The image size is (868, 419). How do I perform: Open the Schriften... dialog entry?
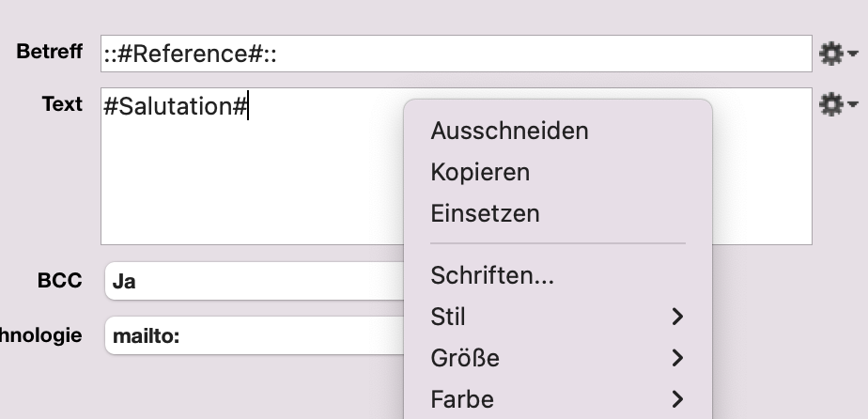coord(492,275)
